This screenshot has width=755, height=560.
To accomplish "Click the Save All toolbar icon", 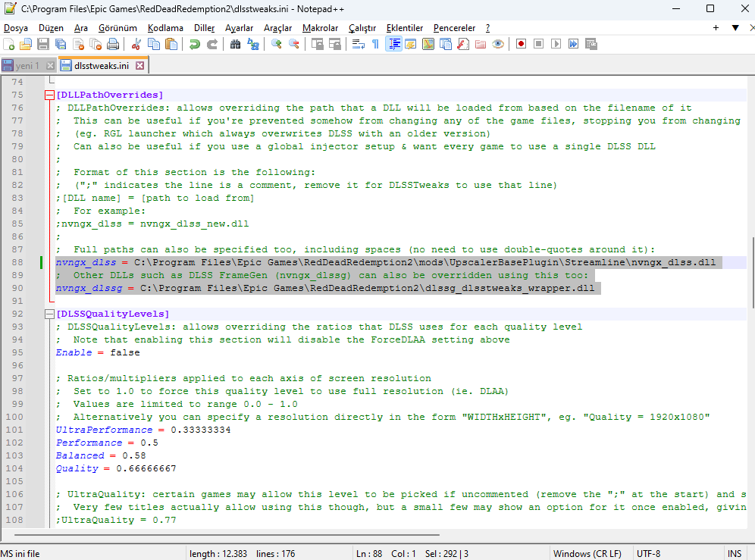I will 61,44.
